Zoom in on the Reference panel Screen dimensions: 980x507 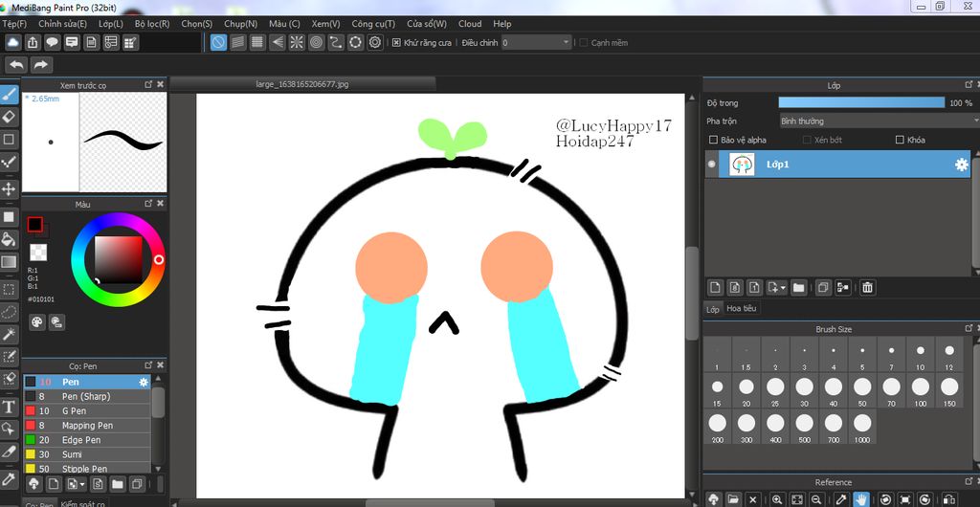777,499
